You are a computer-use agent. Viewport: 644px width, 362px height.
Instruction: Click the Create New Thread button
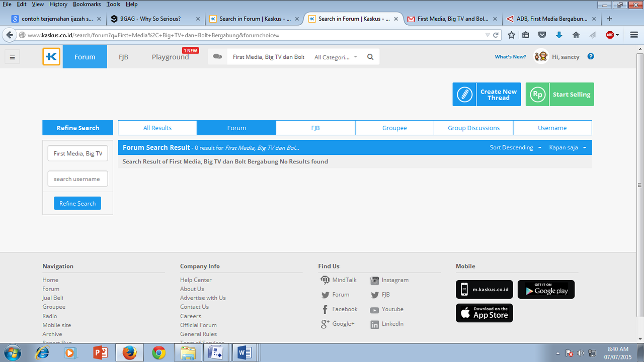487,94
